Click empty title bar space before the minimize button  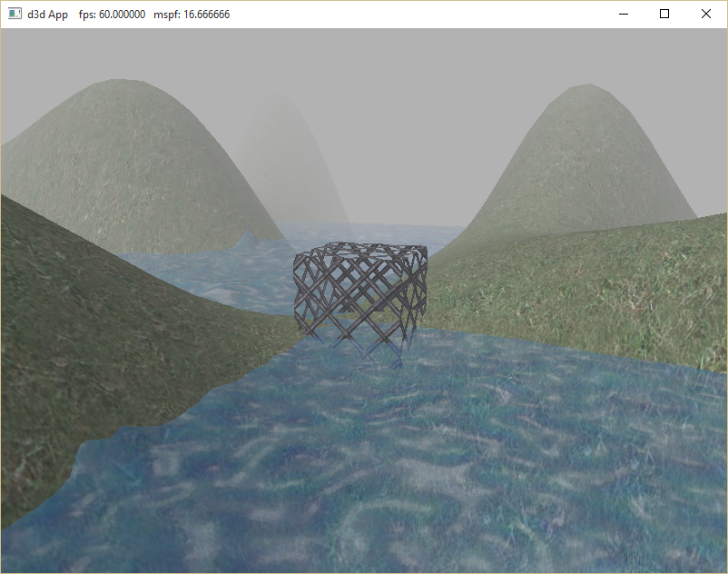point(408,15)
